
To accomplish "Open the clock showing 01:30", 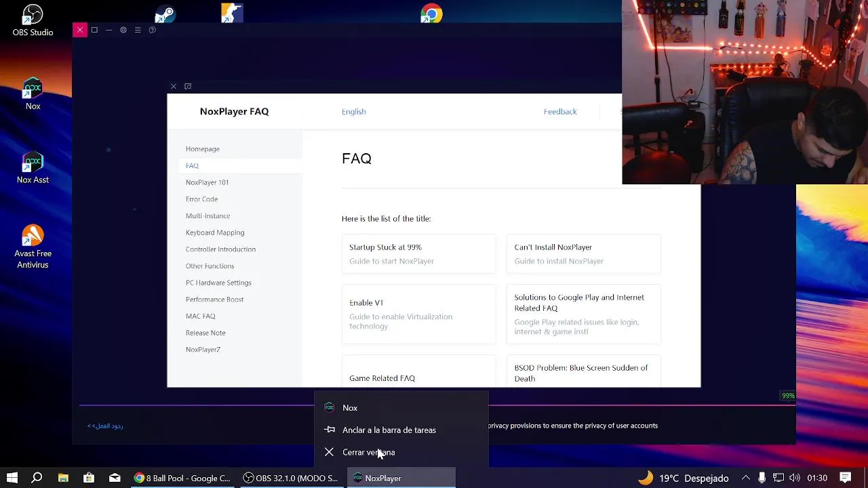I will [817, 478].
